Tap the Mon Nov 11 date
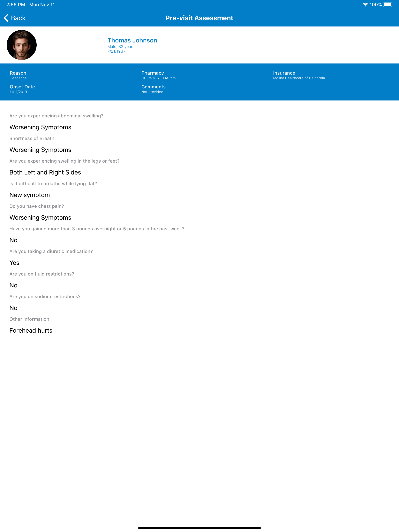The image size is (399, 532). tap(42, 4)
